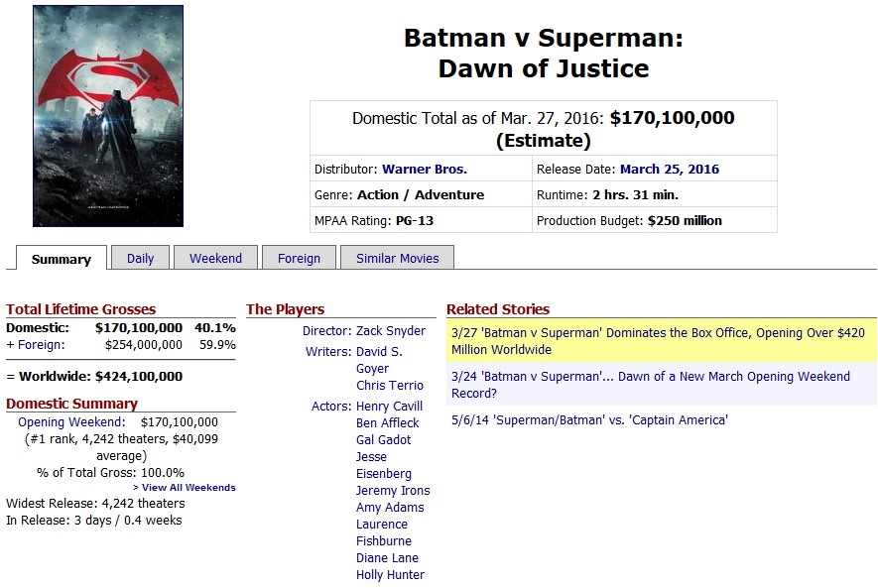
Task: Open Gal Gadot's actor page
Action: click(384, 439)
